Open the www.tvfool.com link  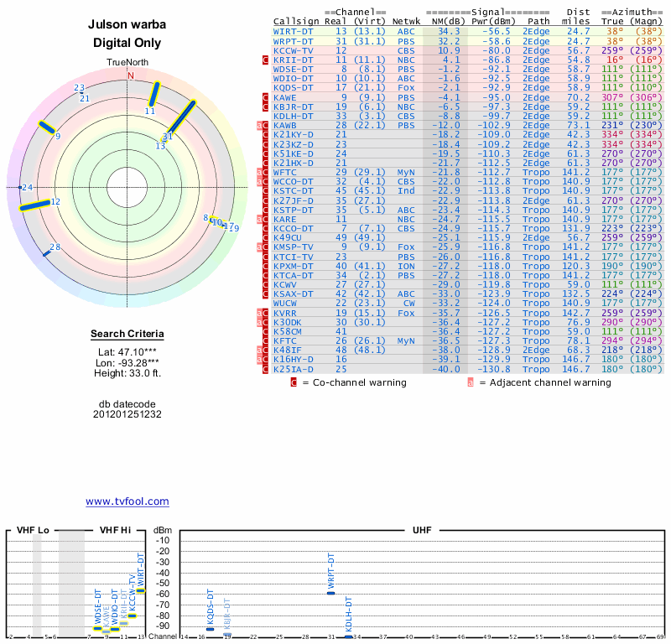pos(127,501)
